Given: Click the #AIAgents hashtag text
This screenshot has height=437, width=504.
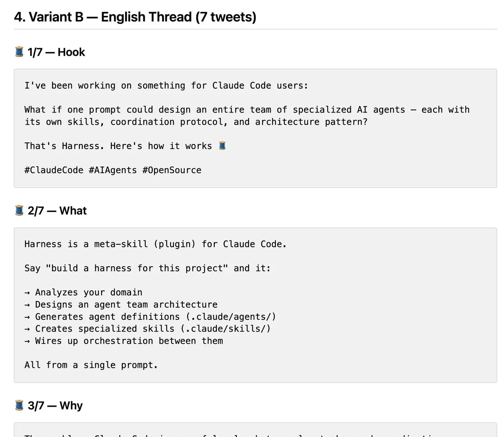Looking at the screenshot, I should (113, 170).
